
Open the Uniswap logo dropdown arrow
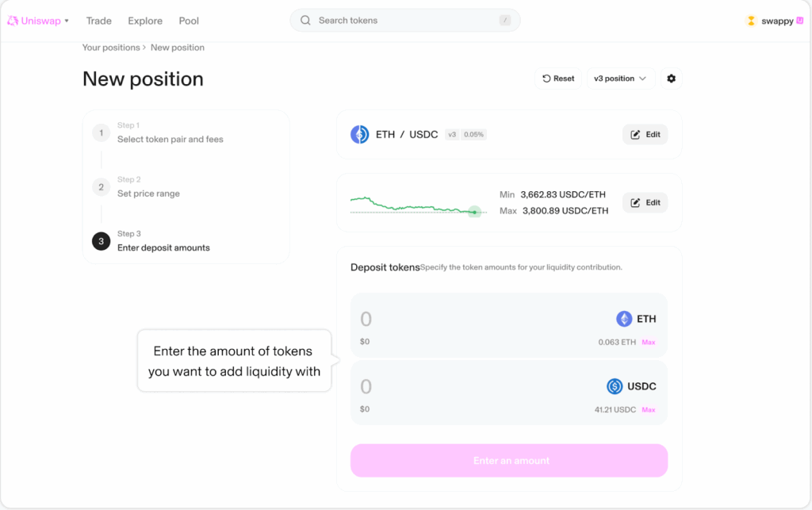pyautogui.click(x=67, y=21)
